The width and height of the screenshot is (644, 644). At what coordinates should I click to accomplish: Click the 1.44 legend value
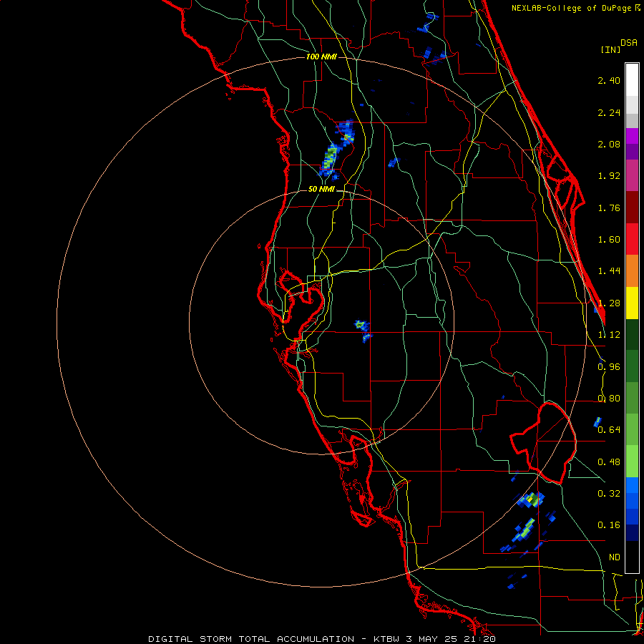tap(609, 271)
